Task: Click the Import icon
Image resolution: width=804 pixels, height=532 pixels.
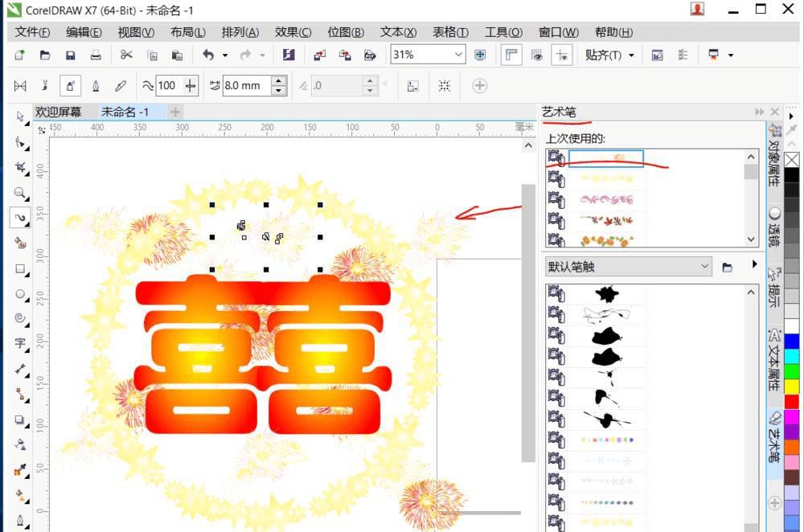Action: [319, 55]
